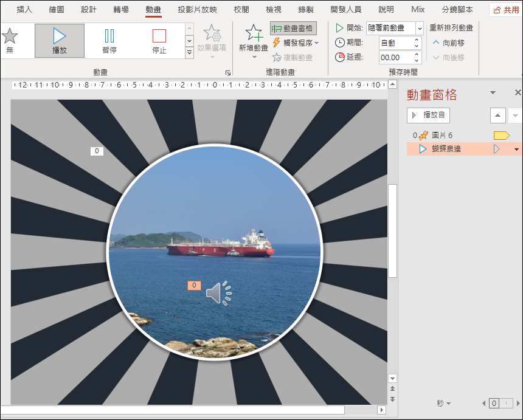Viewport: 523px width, 420px height.
Task: Open the 檢視 tab
Action: coord(274,10)
